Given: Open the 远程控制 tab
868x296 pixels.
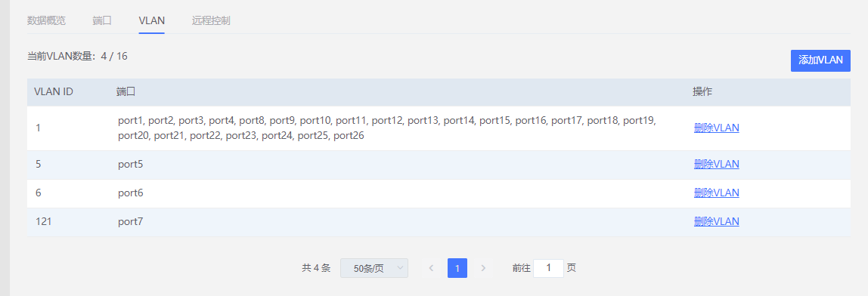Looking at the screenshot, I should tap(211, 20).
